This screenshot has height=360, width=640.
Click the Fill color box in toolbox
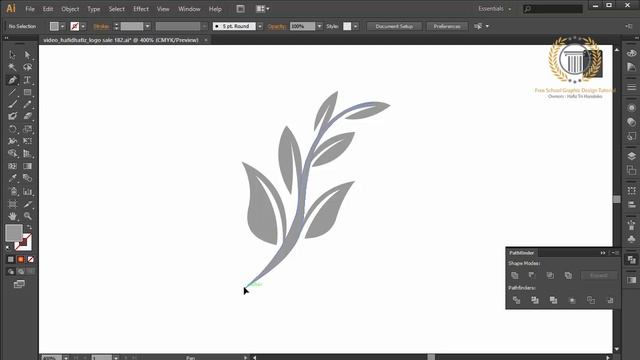coord(13,233)
